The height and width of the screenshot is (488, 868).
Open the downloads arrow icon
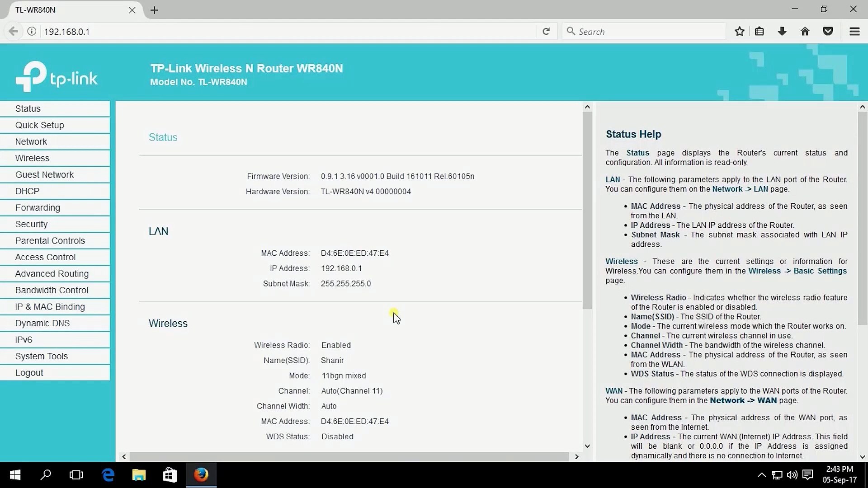(x=782, y=32)
